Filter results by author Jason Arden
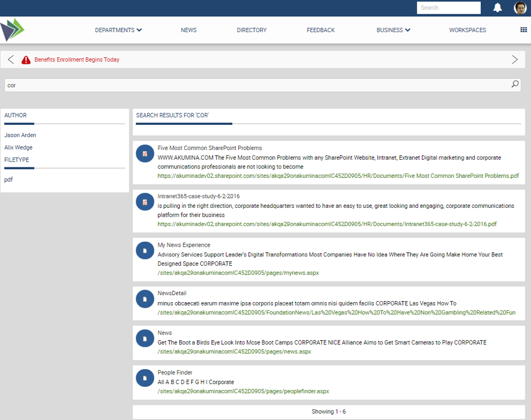The width and height of the screenshot is (531, 420). click(20, 135)
